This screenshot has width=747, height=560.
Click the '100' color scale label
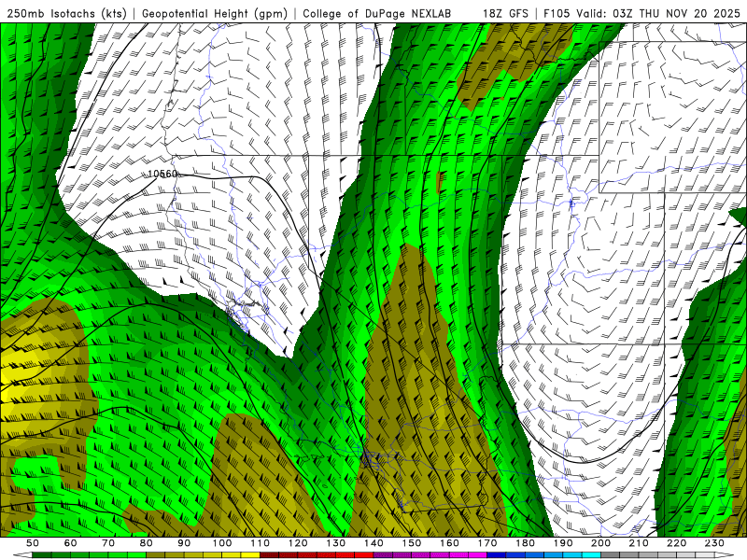(222, 543)
